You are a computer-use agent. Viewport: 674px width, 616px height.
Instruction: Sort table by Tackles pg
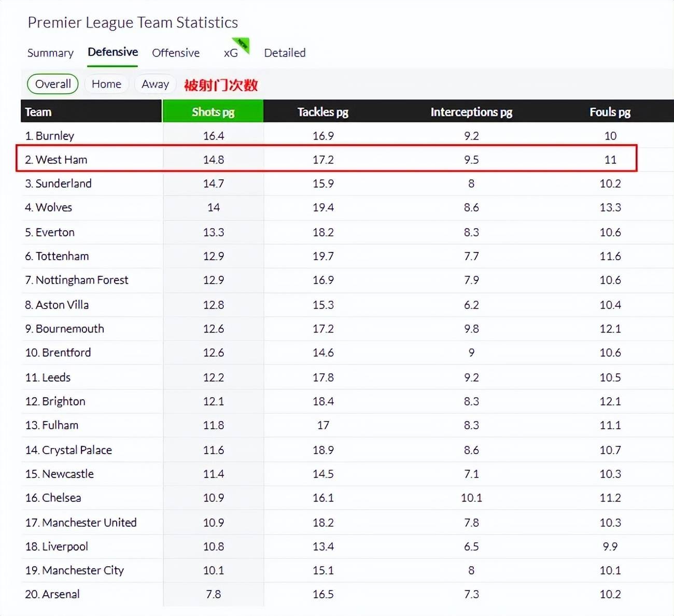point(322,112)
